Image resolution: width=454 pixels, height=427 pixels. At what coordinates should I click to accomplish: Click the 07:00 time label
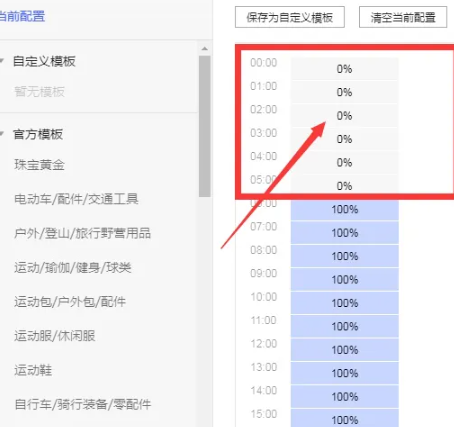pyautogui.click(x=264, y=227)
